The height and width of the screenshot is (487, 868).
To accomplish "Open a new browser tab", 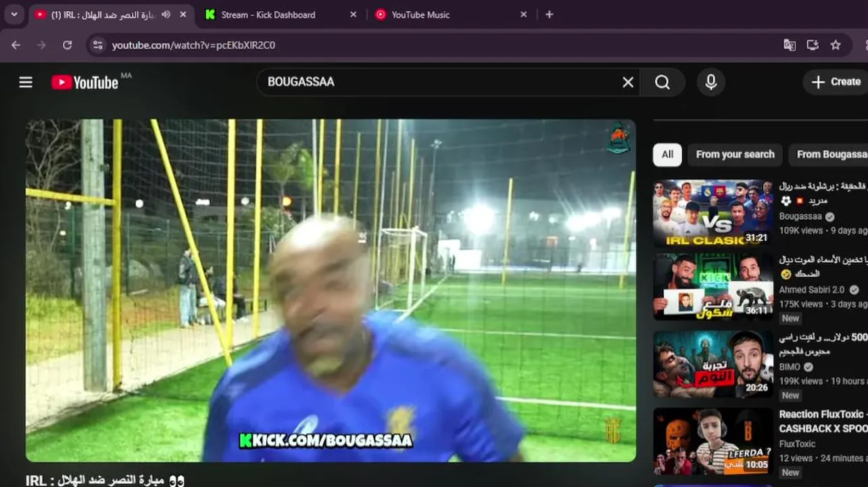I will (549, 14).
